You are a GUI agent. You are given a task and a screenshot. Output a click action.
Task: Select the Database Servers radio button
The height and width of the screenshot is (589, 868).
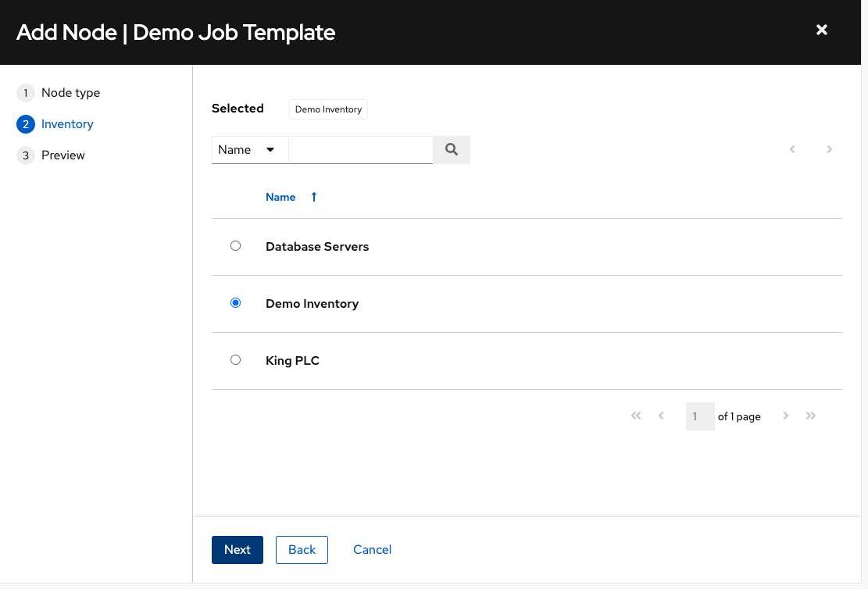tap(235, 246)
